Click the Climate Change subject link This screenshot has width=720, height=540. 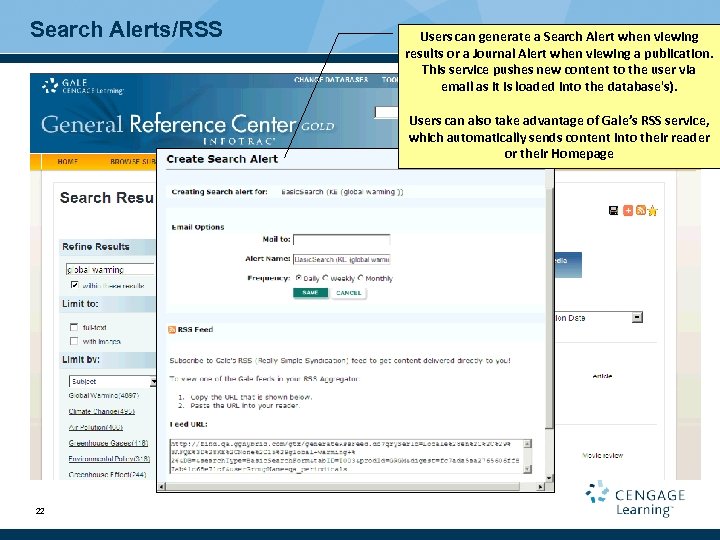click(101, 411)
